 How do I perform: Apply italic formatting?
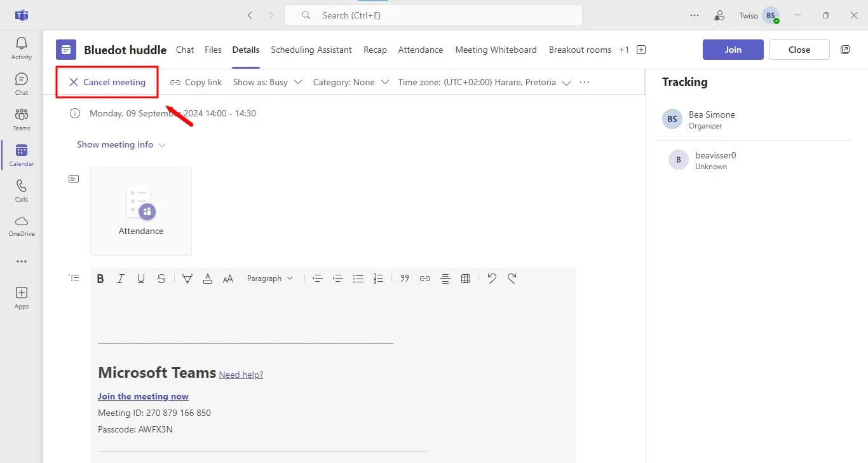121,279
